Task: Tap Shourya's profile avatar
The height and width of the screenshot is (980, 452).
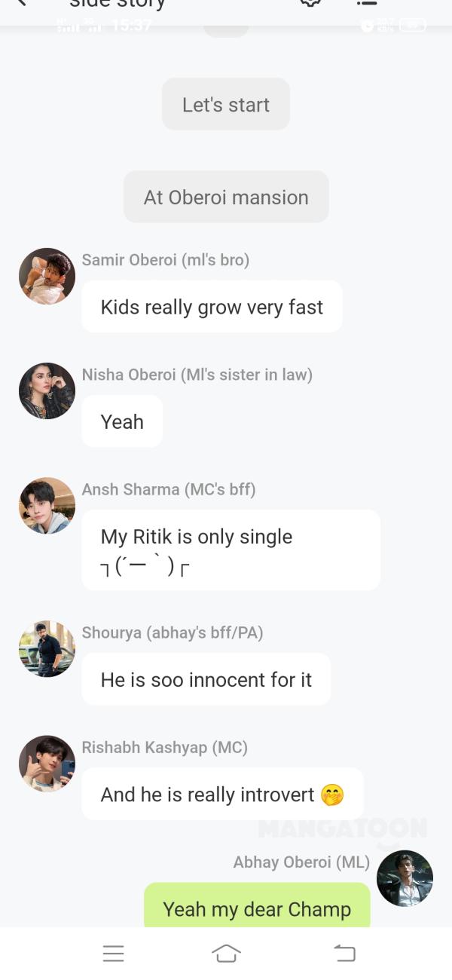Action: [x=47, y=648]
